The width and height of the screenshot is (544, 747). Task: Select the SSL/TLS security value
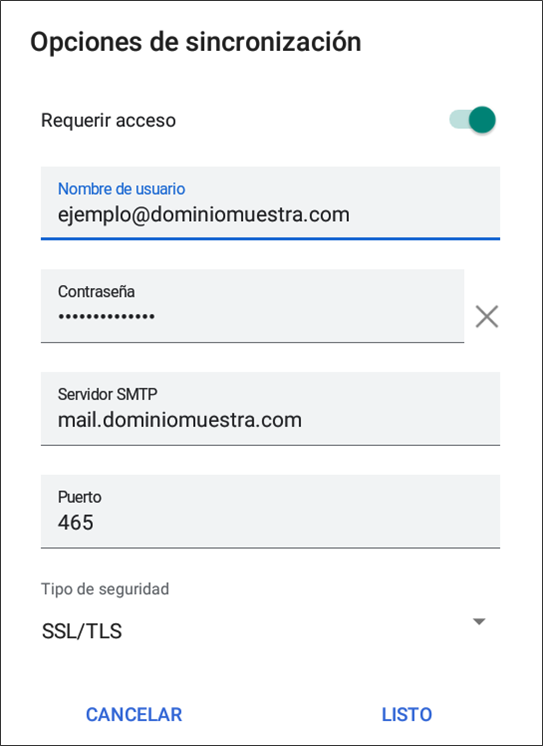(x=82, y=631)
